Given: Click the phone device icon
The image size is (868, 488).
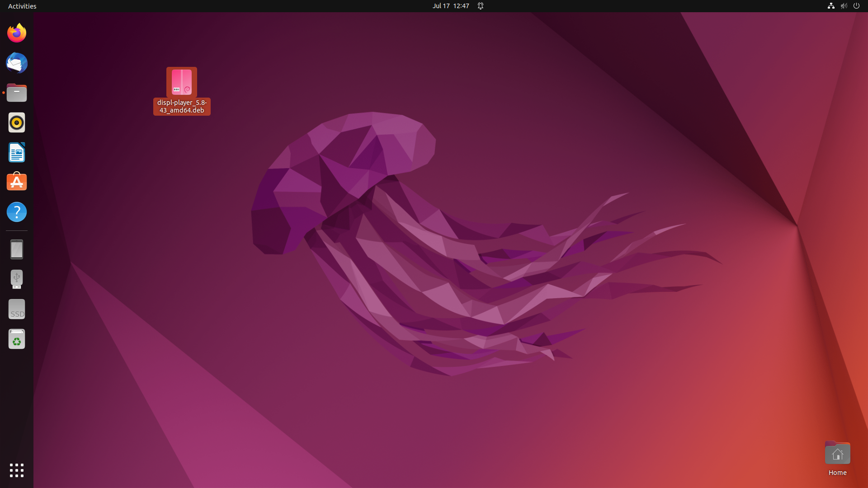Looking at the screenshot, I should [17, 249].
